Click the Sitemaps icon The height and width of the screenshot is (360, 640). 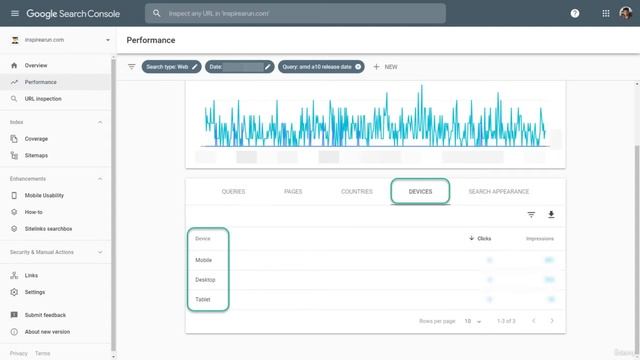[x=14, y=156]
